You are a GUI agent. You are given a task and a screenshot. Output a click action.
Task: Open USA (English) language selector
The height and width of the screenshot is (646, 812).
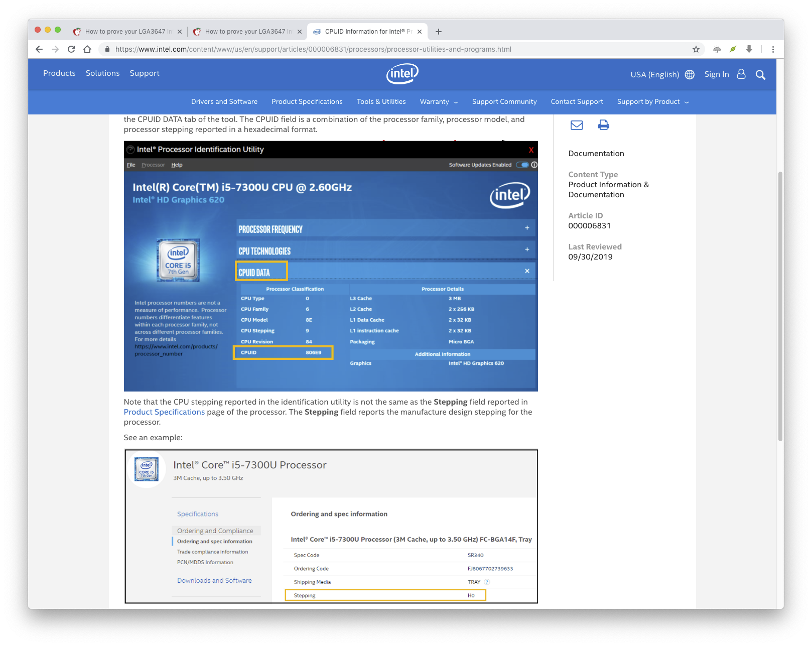[655, 74]
